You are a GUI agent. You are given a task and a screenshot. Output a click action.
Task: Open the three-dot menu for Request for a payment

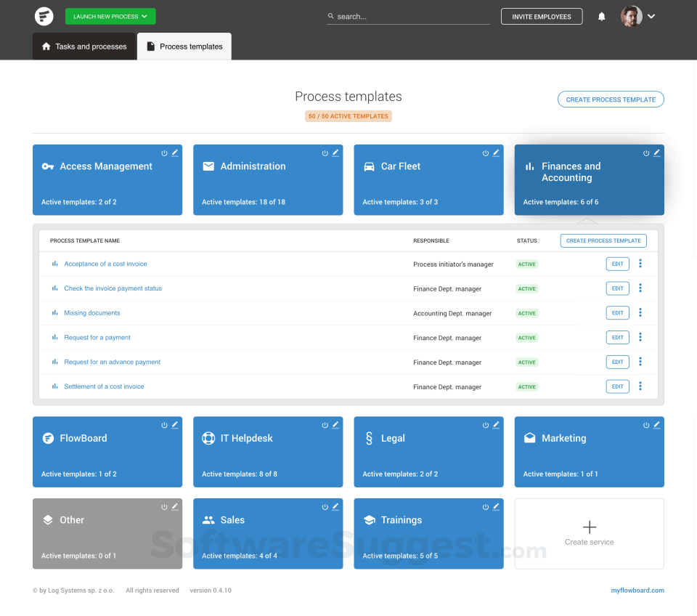pos(640,337)
